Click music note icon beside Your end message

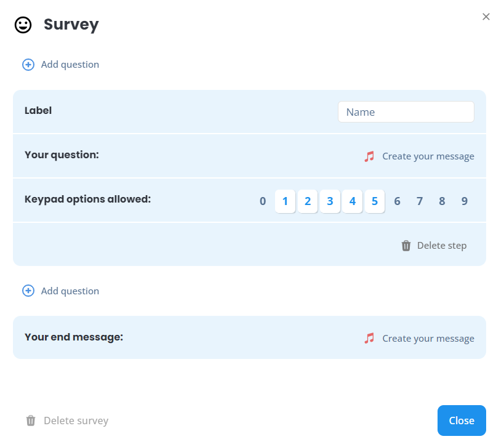[x=369, y=338]
